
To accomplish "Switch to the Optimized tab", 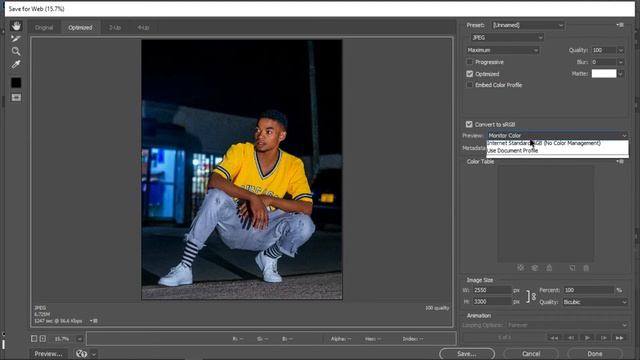I will (x=80, y=27).
